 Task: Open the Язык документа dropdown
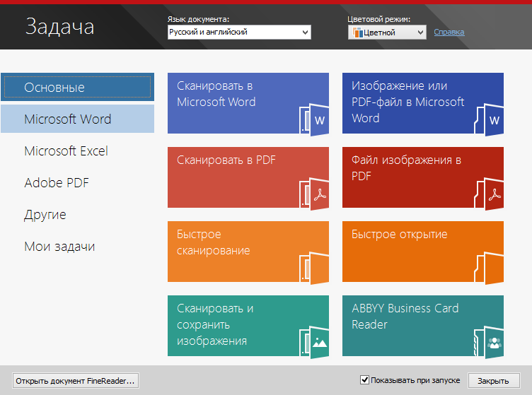(239, 33)
